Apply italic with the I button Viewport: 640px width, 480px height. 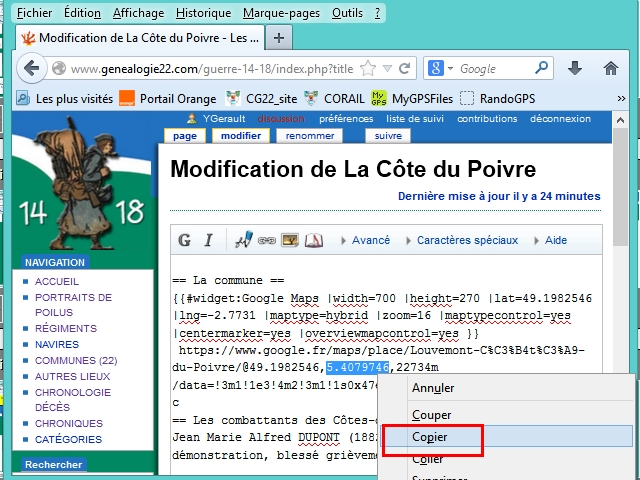click(209, 240)
